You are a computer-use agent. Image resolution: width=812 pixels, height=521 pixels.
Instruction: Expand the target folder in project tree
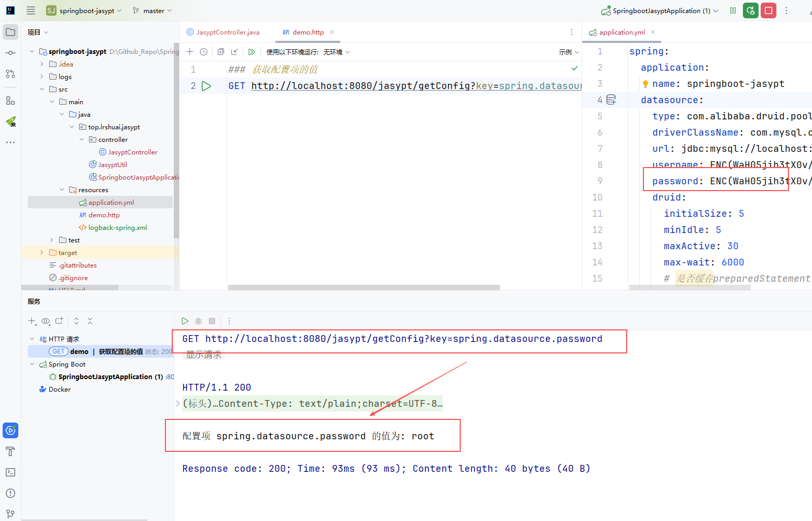pos(42,253)
